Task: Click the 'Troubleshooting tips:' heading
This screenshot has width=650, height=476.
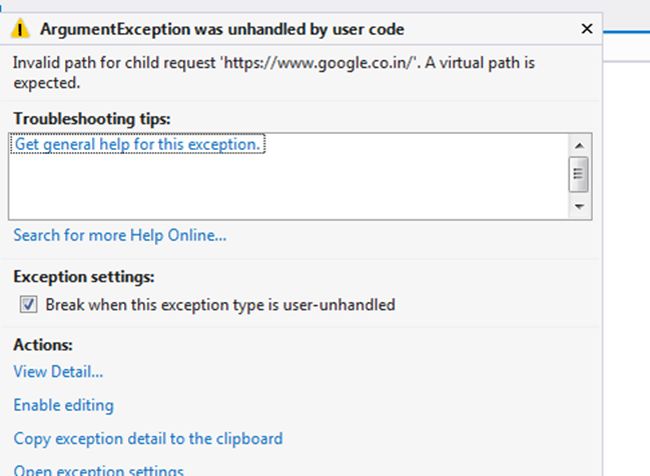Action: click(x=92, y=119)
